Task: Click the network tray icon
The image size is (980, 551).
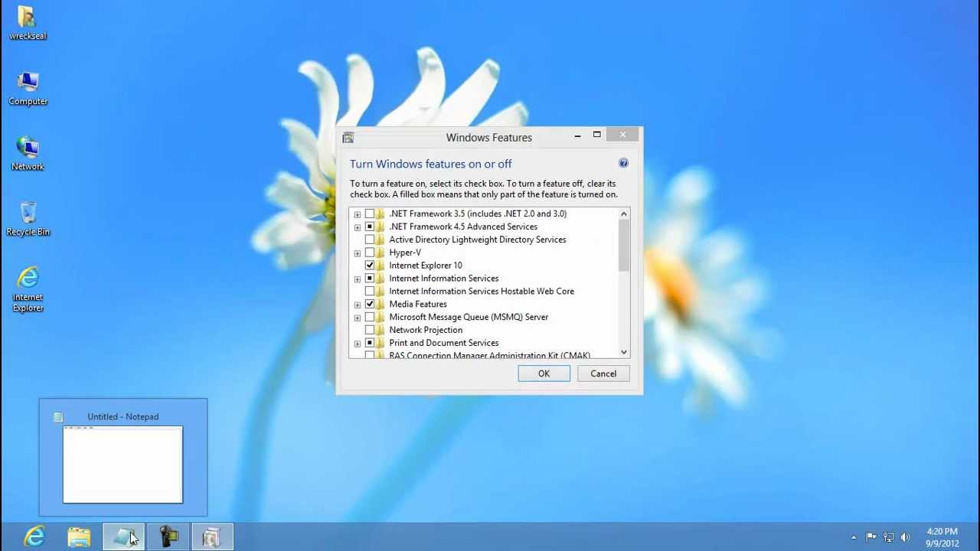Action: point(888,537)
